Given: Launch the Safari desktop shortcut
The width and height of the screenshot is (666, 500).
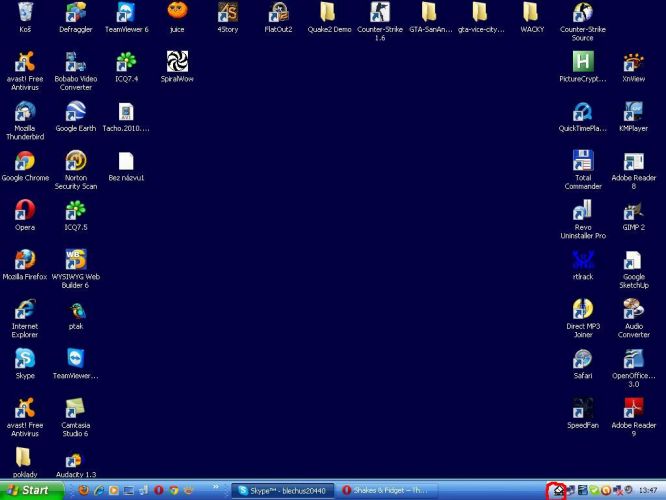Looking at the screenshot, I should pyautogui.click(x=583, y=364).
